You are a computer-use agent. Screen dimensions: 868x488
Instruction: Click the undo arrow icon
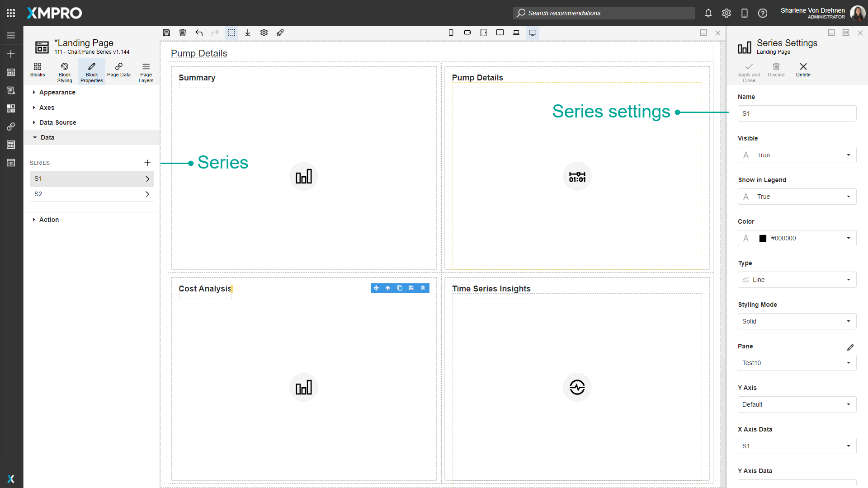coord(199,33)
